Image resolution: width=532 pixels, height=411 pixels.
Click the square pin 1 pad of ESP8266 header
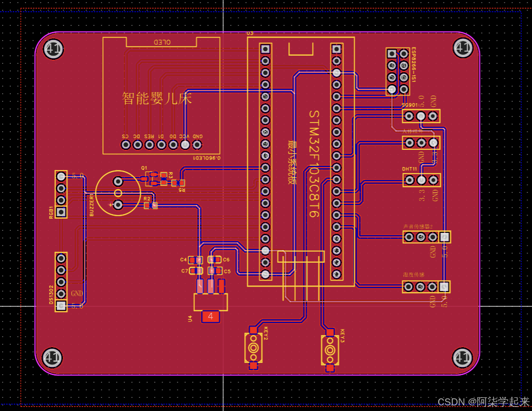pos(392,54)
